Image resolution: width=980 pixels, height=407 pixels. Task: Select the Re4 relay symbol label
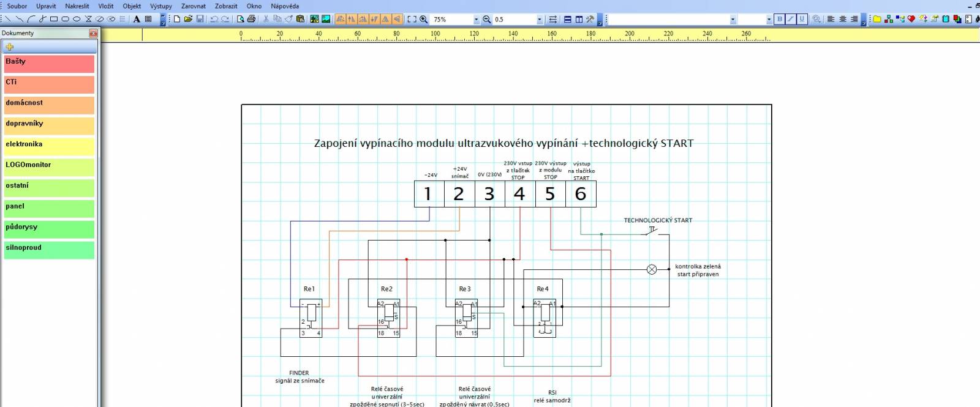tap(543, 289)
